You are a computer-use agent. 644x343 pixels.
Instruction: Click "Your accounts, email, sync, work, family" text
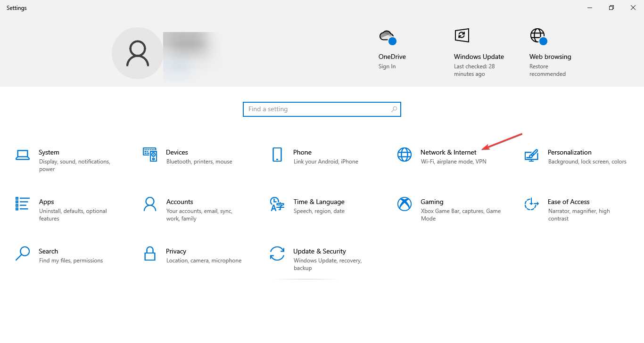tap(199, 215)
